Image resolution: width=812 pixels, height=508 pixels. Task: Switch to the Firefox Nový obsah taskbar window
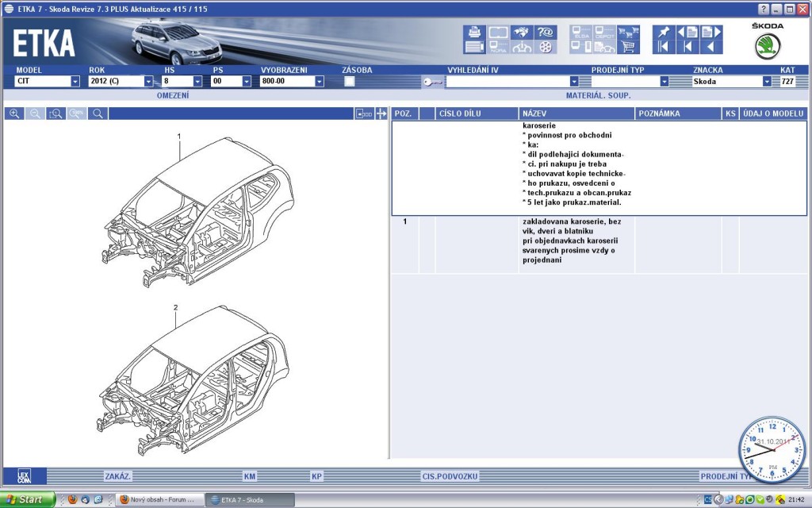pos(160,499)
